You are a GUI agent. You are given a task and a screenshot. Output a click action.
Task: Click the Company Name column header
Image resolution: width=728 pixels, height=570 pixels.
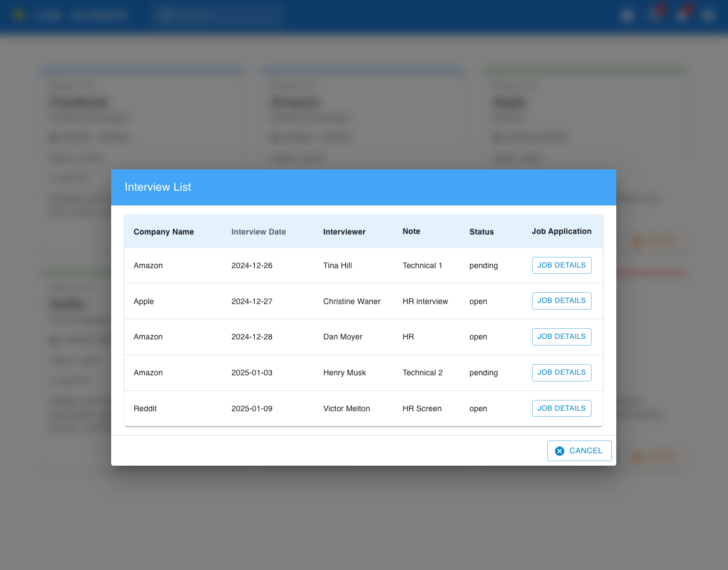coord(164,232)
